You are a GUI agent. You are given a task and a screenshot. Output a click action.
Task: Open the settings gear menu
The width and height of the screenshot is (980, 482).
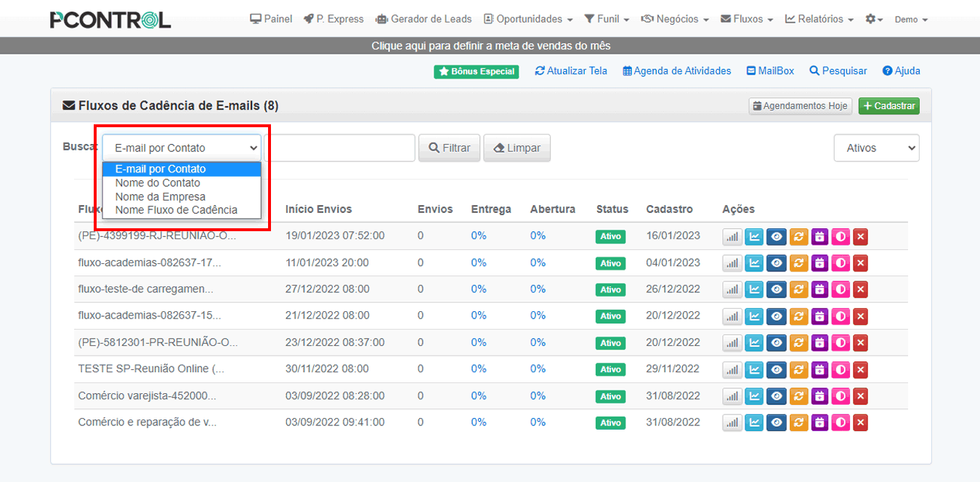(x=874, y=19)
